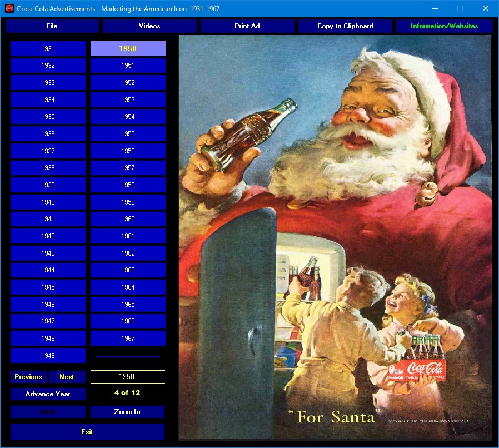The image size is (499, 448).
Task: Select the 1944 year button
Action: [x=48, y=270]
